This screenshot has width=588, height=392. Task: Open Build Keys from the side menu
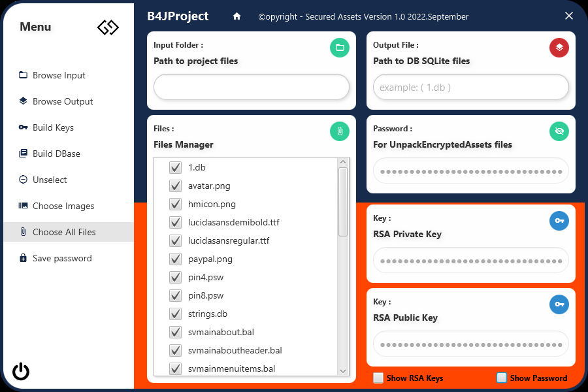point(53,127)
